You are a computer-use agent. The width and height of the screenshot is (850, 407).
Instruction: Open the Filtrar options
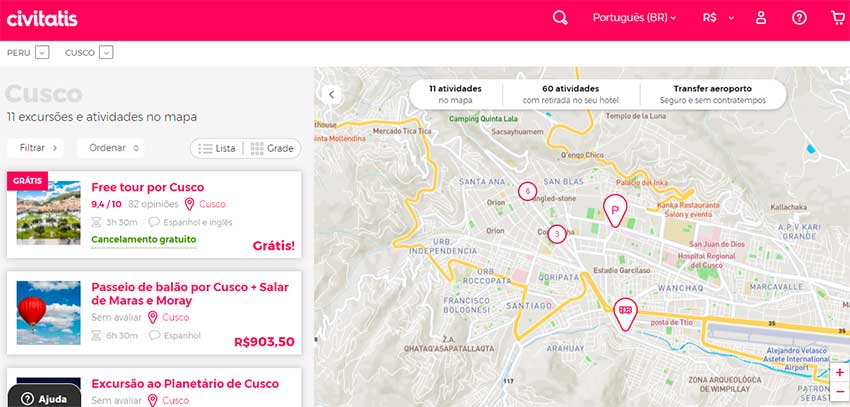point(35,148)
